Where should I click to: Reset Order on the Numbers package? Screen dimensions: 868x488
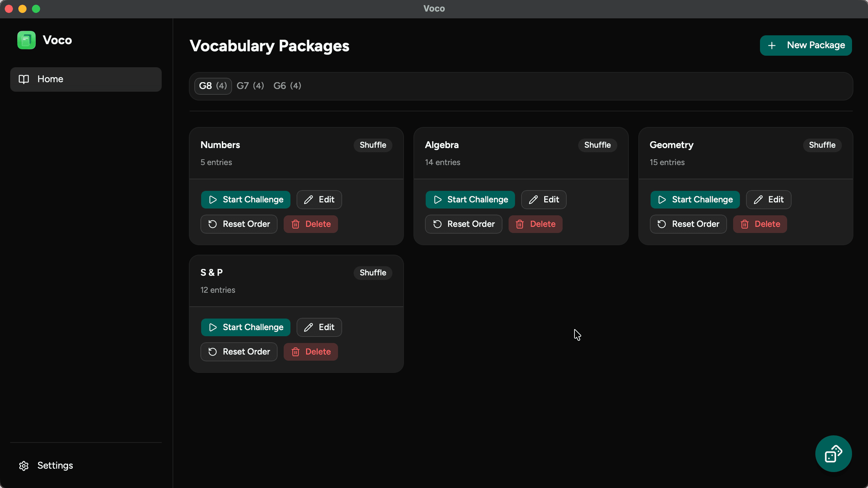click(x=239, y=224)
